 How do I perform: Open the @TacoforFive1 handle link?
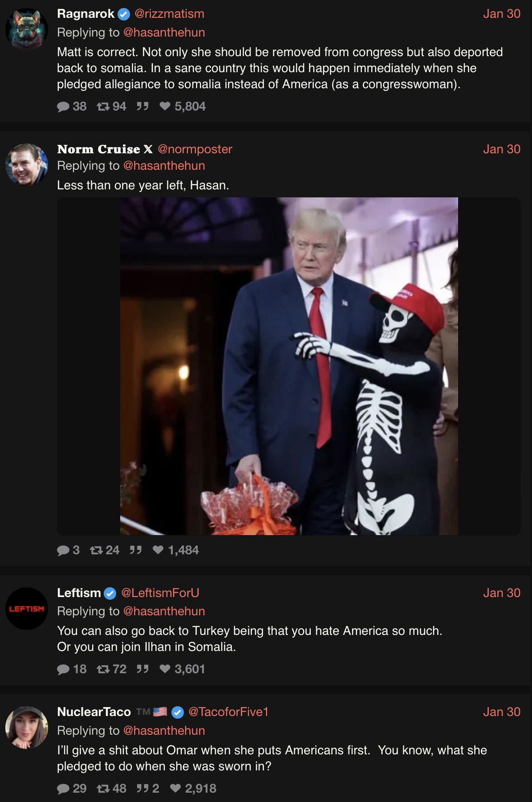coord(228,712)
